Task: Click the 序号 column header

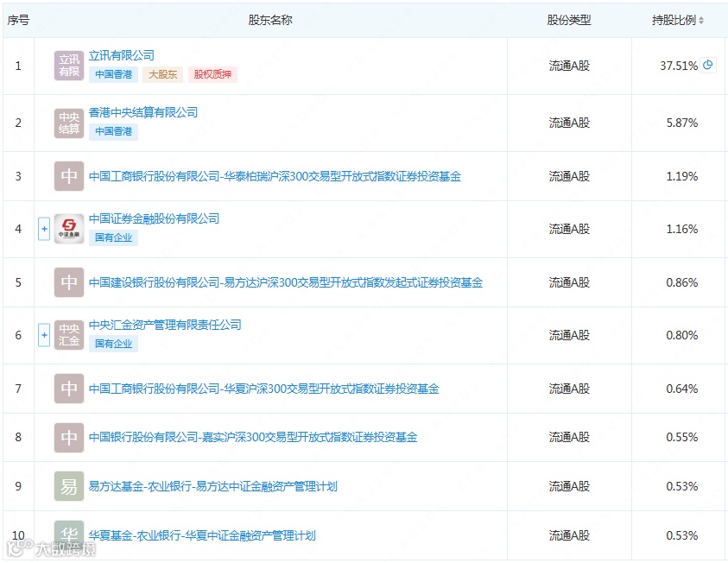Action: [19, 21]
